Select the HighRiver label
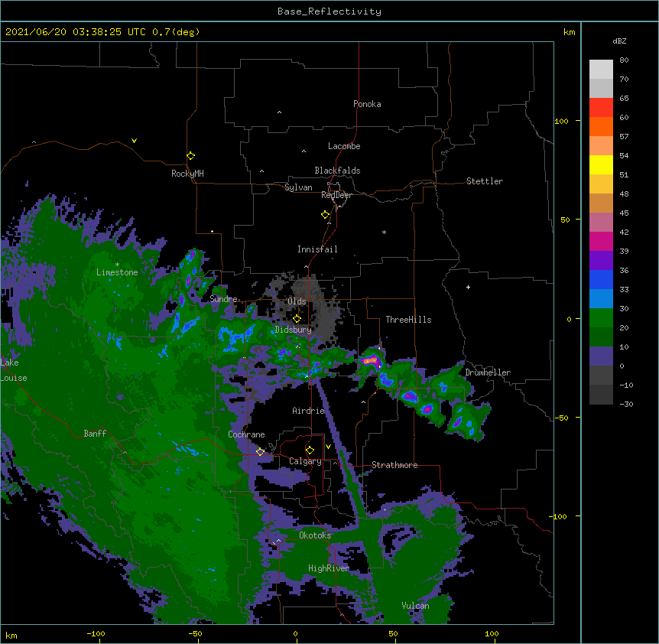 [329, 568]
